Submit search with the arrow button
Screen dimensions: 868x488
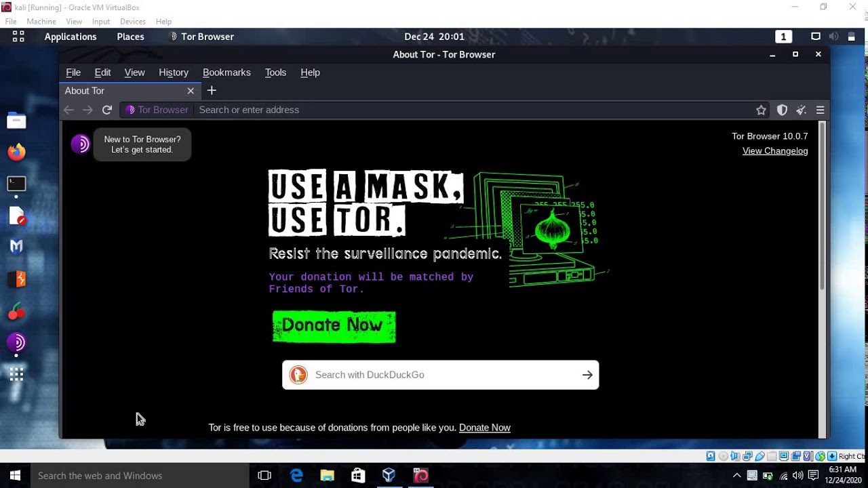(x=587, y=375)
